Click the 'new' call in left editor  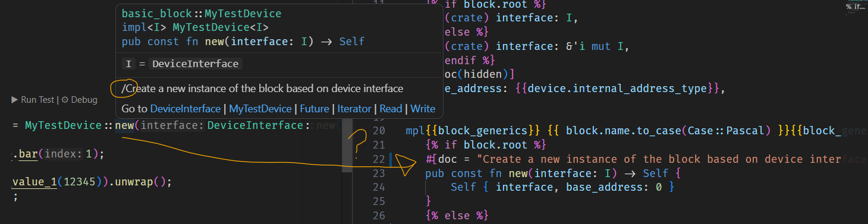coord(124,125)
